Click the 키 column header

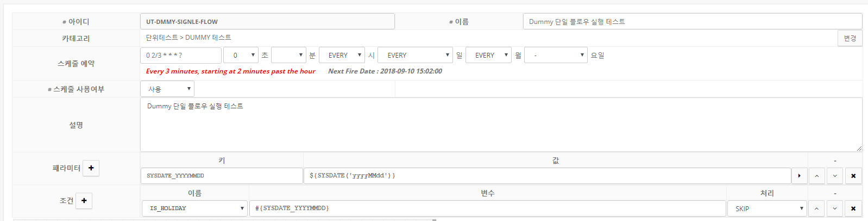222,161
